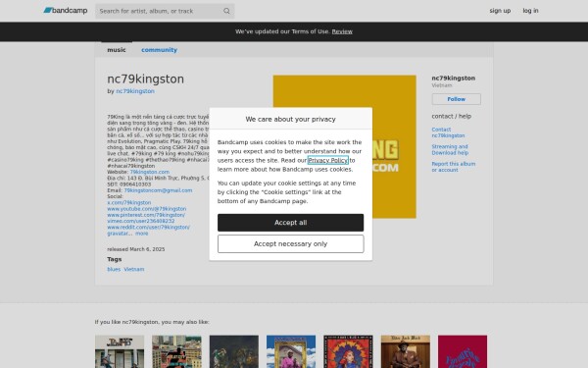Open the first recommended album thumbnail

coord(120,351)
